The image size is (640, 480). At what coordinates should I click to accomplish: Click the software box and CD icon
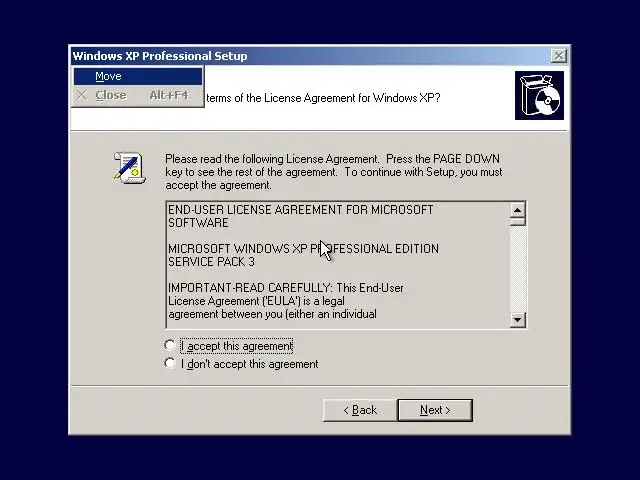point(539,96)
